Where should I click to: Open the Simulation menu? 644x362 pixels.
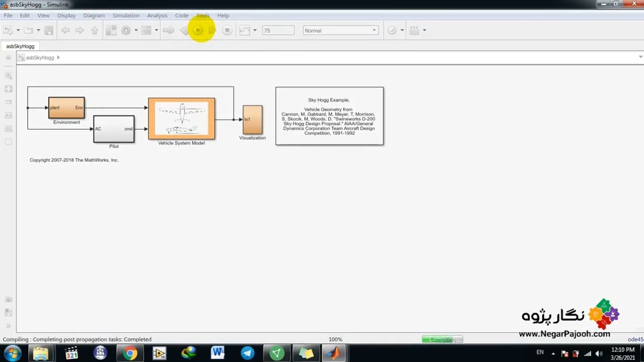(126, 16)
